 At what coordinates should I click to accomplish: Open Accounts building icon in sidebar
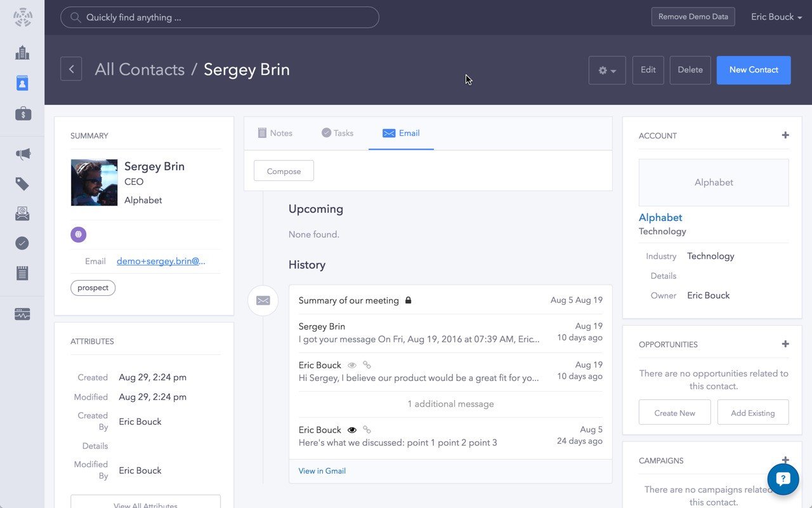[x=22, y=53]
